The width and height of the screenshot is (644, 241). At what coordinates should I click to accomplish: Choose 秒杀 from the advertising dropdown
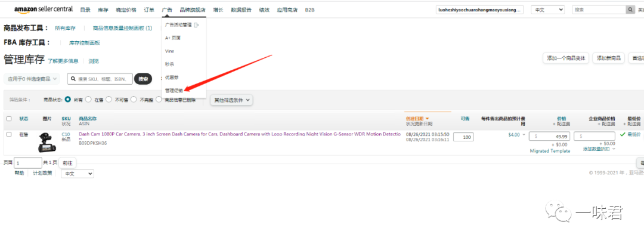point(169,64)
